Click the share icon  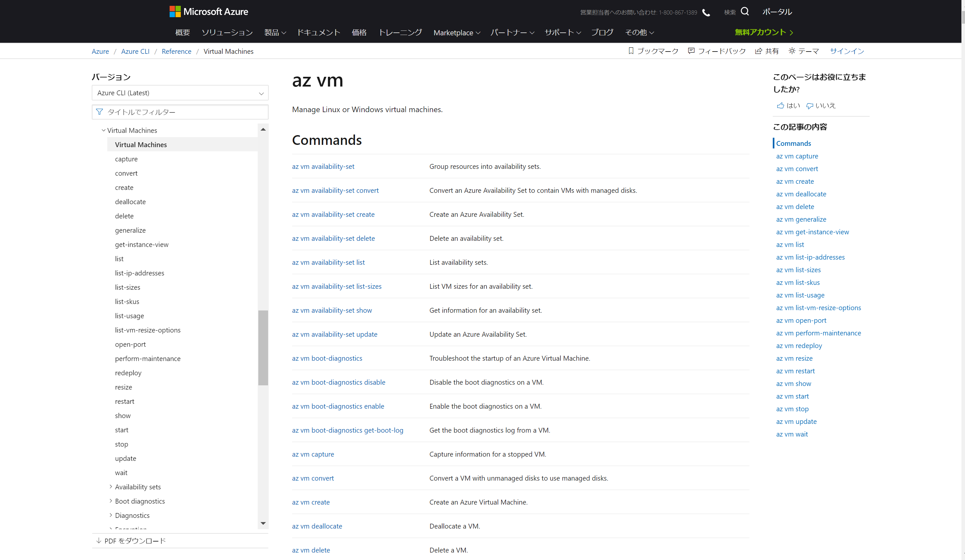point(758,51)
